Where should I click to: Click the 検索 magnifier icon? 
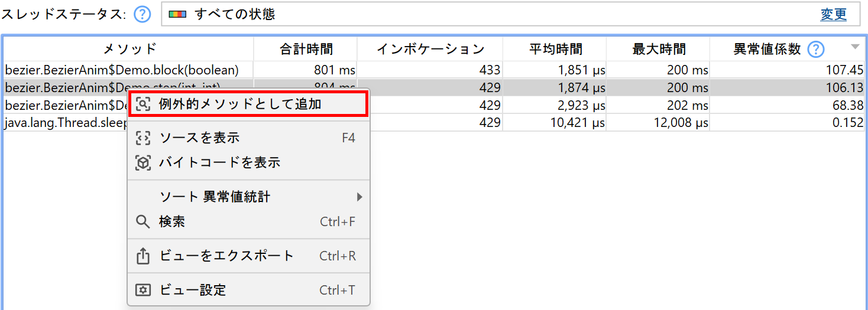[143, 222]
